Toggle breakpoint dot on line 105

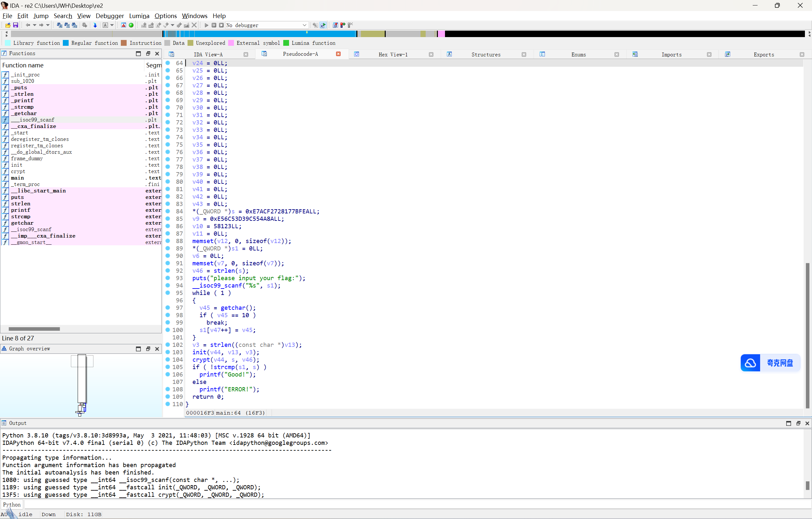[168, 367]
